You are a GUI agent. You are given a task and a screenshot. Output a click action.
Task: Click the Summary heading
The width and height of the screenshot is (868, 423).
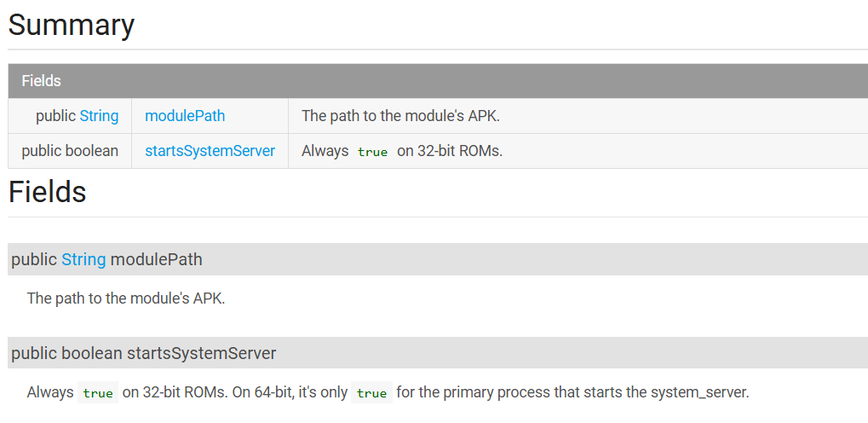click(x=72, y=25)
